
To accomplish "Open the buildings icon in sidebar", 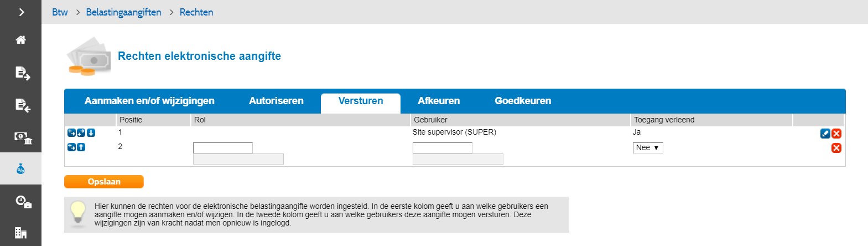I will pyautogui.click(x=21, y=233).
